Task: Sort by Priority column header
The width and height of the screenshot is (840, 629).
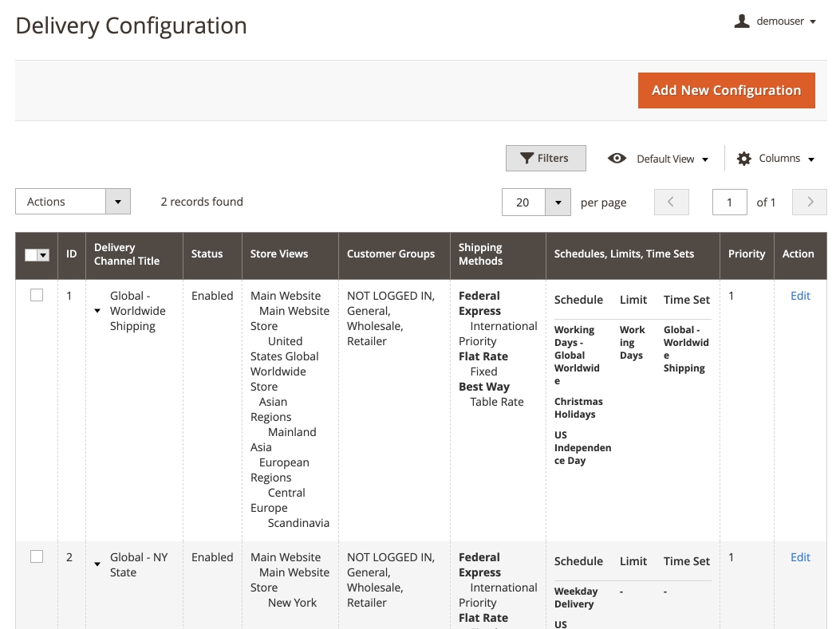Action: 746,254
